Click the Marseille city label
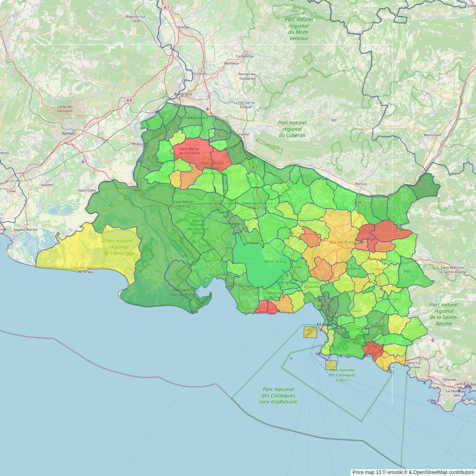The height and width of the screenshot is (476, 476). (327, 324)
